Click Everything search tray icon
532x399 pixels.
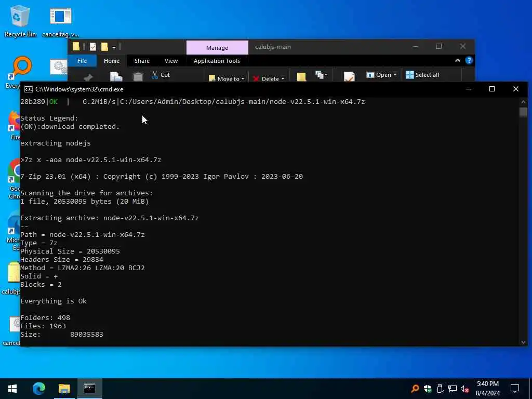point(415,389)
